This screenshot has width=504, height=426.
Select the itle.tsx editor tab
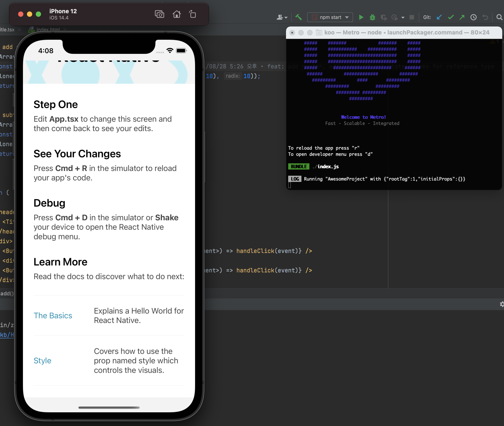pos(7,30)
